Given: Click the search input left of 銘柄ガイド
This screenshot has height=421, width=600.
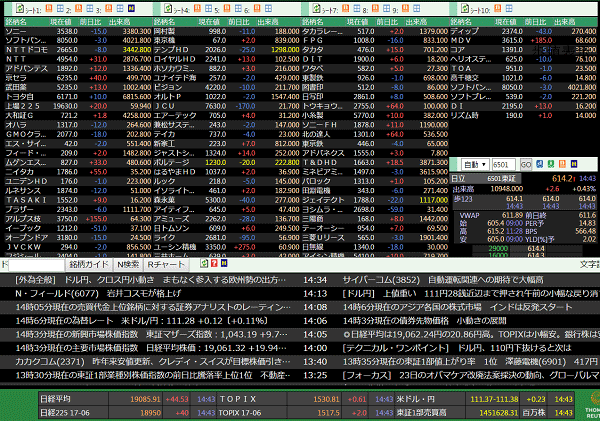Looking at the screenshot, I should [x=36, y=264].
